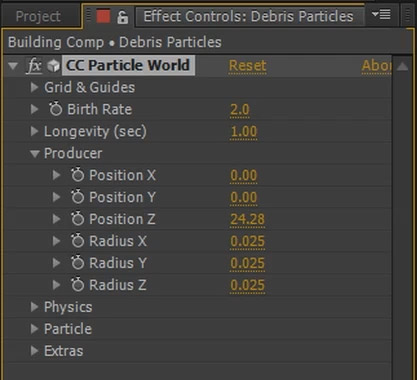The height and width of the screenshot is (380, 417).
Task: Click Position X value 0.00
Action: point(244,176)
